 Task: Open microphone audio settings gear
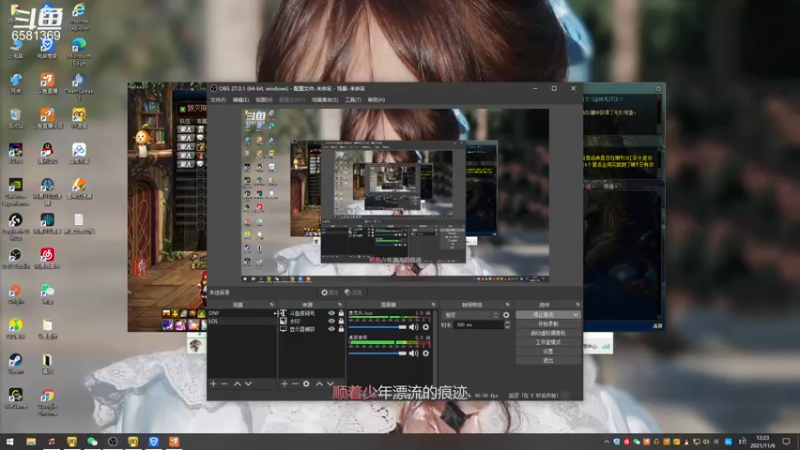pos(426,327)
